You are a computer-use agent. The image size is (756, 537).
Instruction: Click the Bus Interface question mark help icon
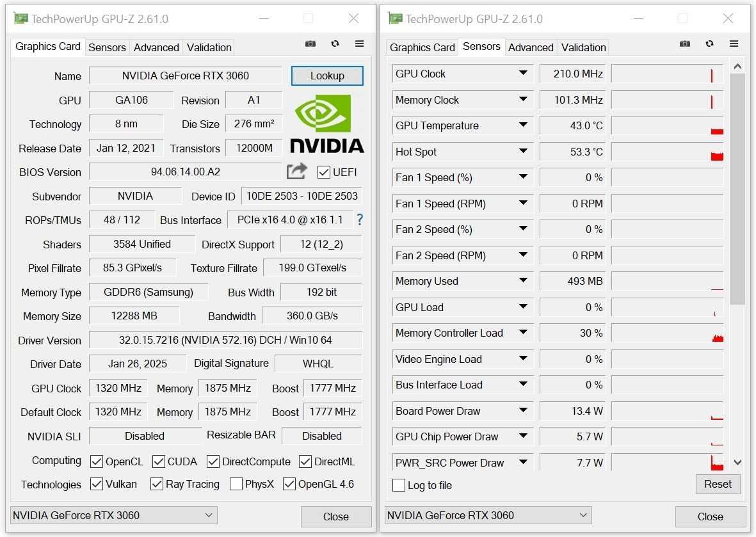360,220
